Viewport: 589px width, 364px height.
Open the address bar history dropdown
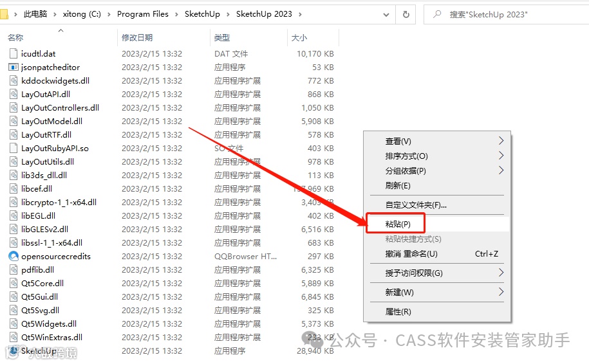tap(386, 15)
